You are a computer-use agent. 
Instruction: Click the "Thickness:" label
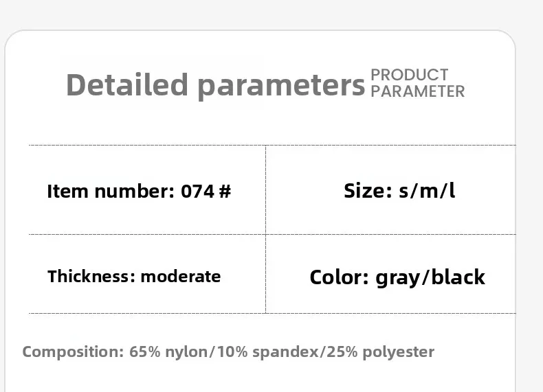pos(91,277)
